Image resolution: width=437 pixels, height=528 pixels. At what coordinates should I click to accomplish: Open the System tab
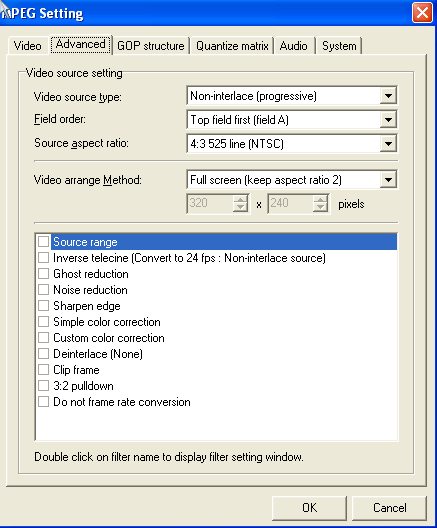click(x=339, y=46)
